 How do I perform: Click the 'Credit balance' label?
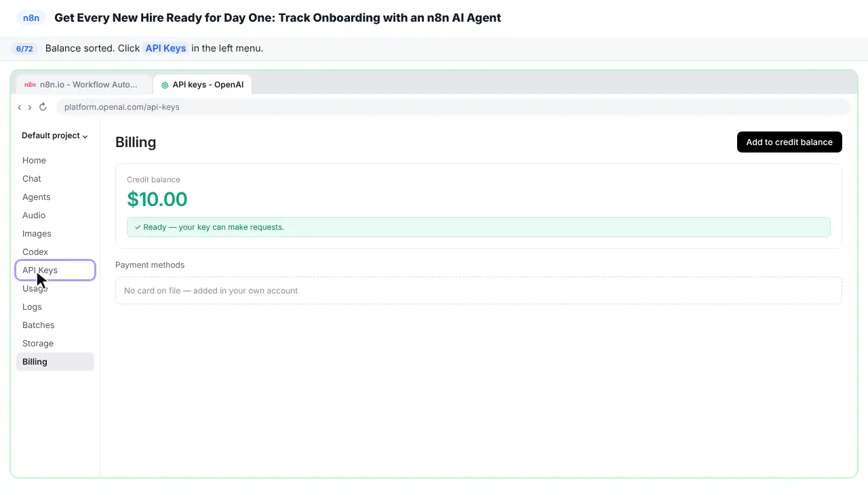[x=153, y=180]
